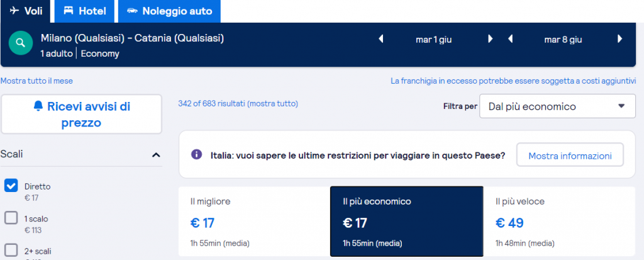
Task: Click the mostra tutto results link
Action: click(x=273, y=103)
